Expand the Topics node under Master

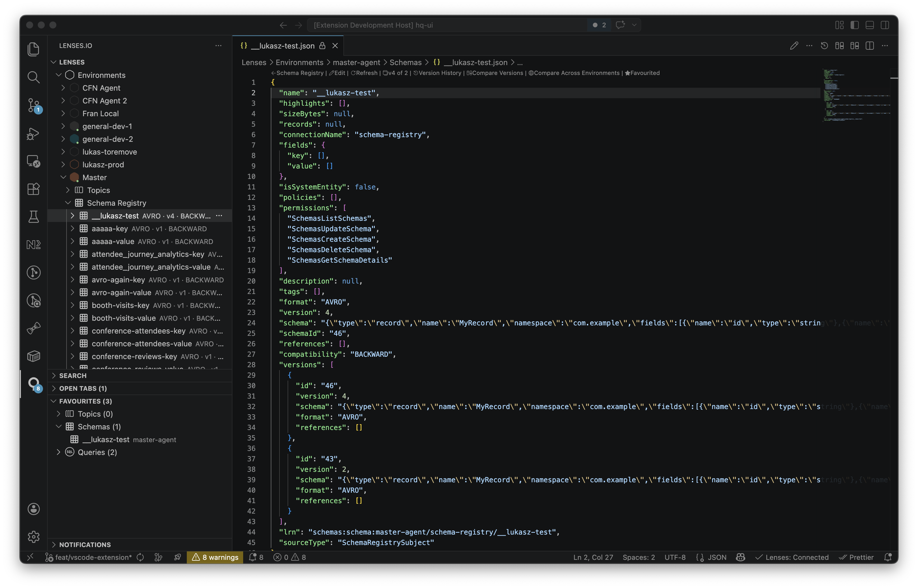point(68,190)
